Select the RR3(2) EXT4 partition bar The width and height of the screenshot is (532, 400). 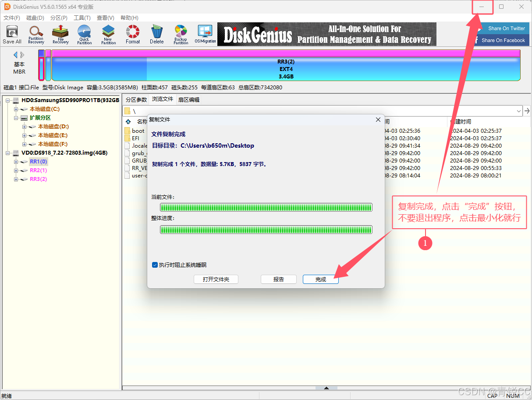pos(286,65)
